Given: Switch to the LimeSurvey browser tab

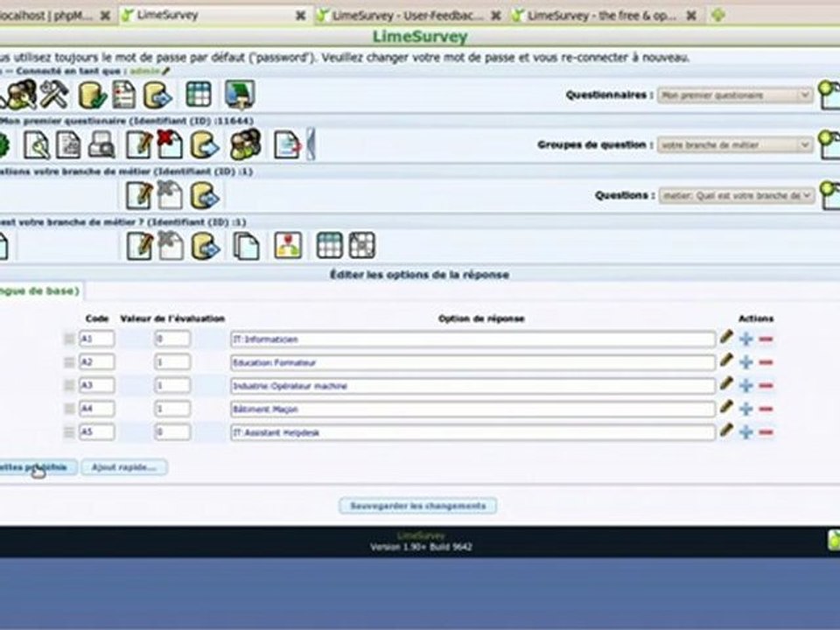Looking at the screenshot, I should pos(214,15).
